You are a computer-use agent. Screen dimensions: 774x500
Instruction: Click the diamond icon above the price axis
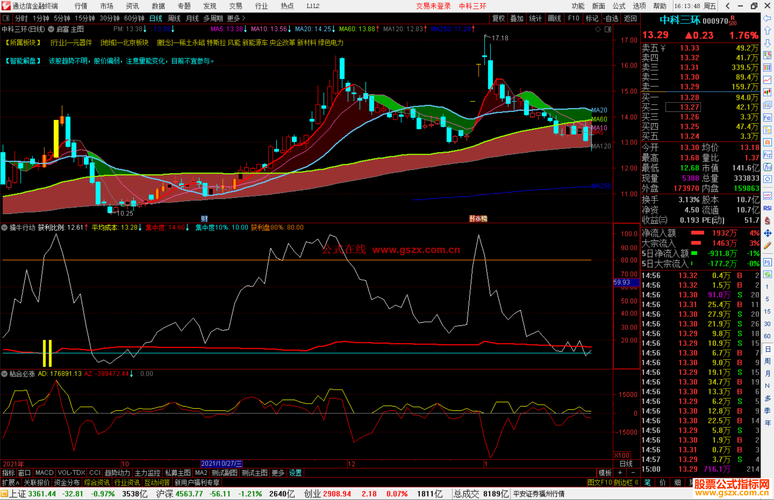coord(598,30)
